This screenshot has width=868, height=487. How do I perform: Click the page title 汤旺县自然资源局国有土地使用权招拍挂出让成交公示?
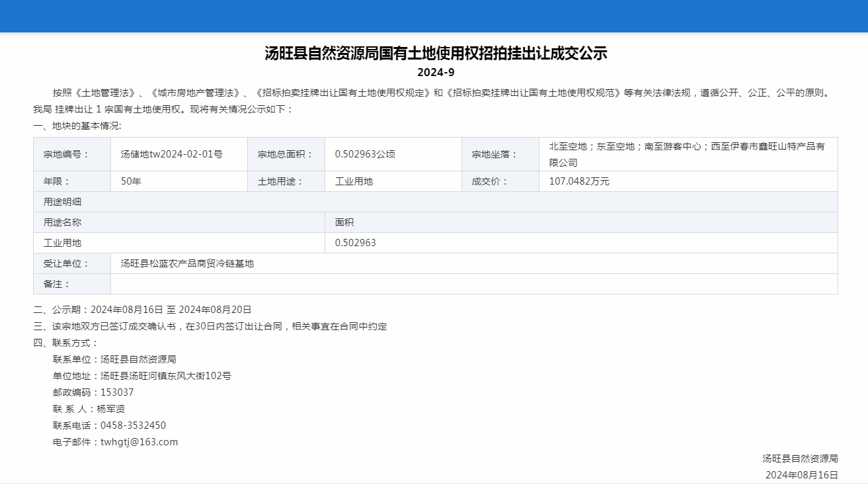click(436, 54)
